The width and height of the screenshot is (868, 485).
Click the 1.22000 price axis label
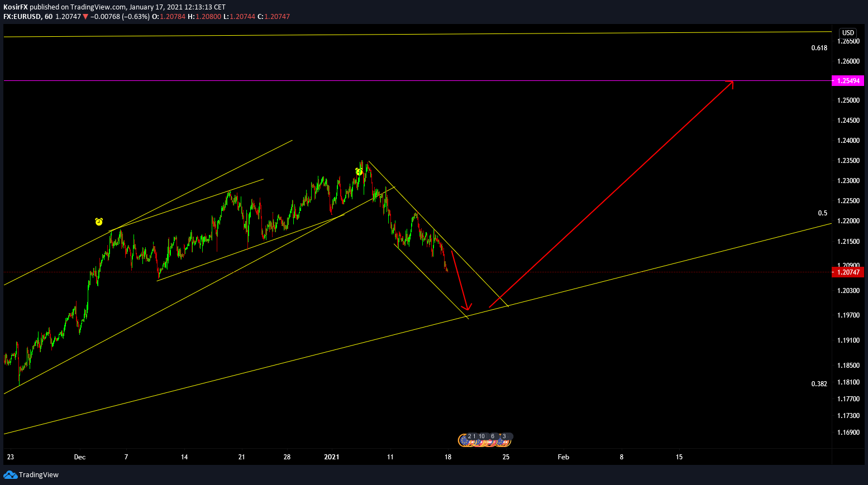point(848,221)
